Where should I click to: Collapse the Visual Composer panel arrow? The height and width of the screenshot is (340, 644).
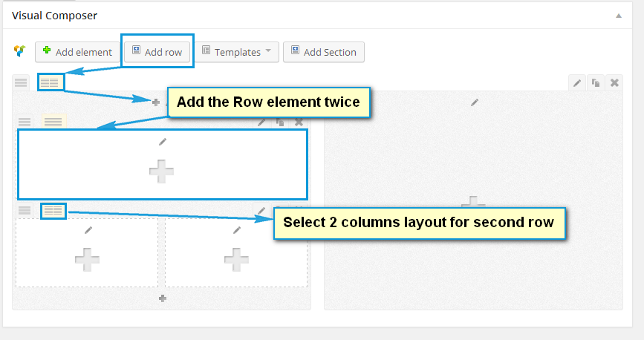point(619,16)
